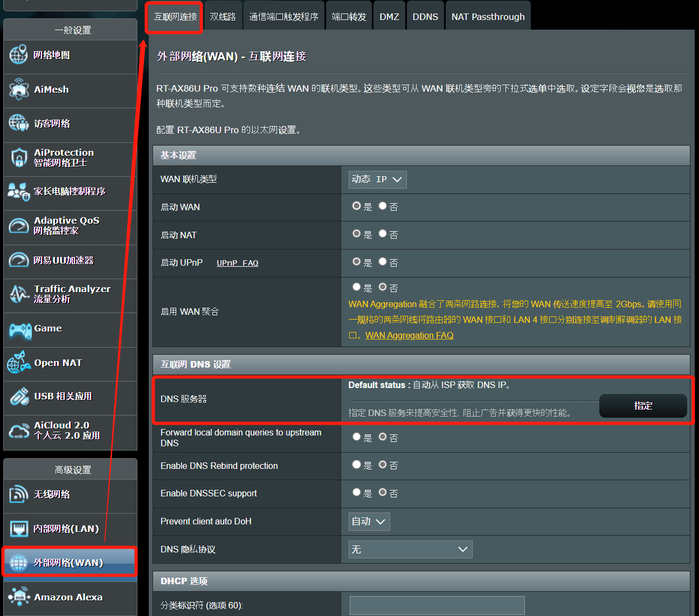Image resolution: width=699 pixels, height=616 pixels.
Task: Select 是 for 启动 WAN
Action: coord(356,206)
